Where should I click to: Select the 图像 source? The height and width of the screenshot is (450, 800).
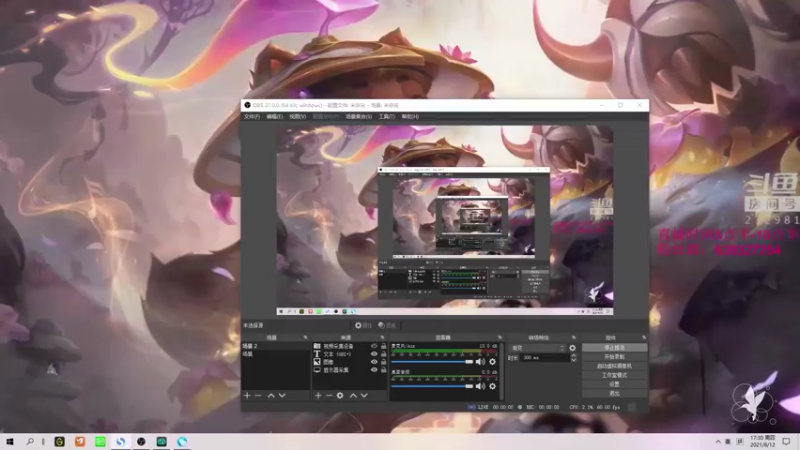329,362
